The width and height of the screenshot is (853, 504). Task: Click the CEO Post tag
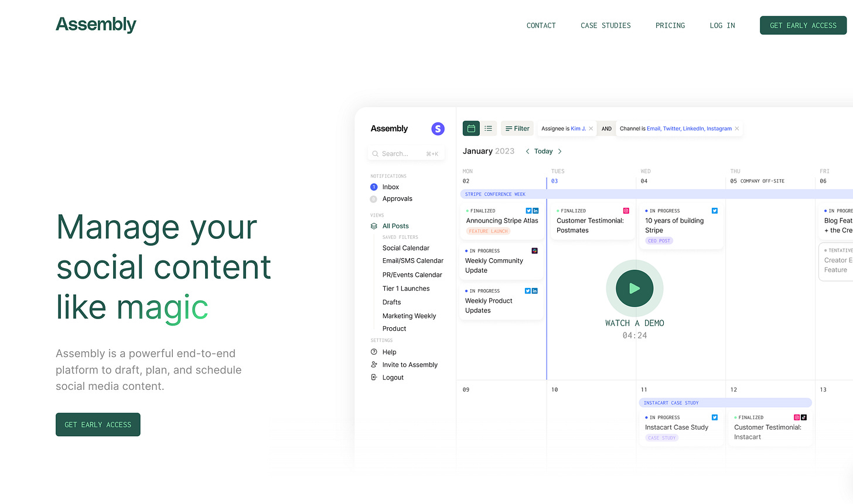[x=659, y=241]
